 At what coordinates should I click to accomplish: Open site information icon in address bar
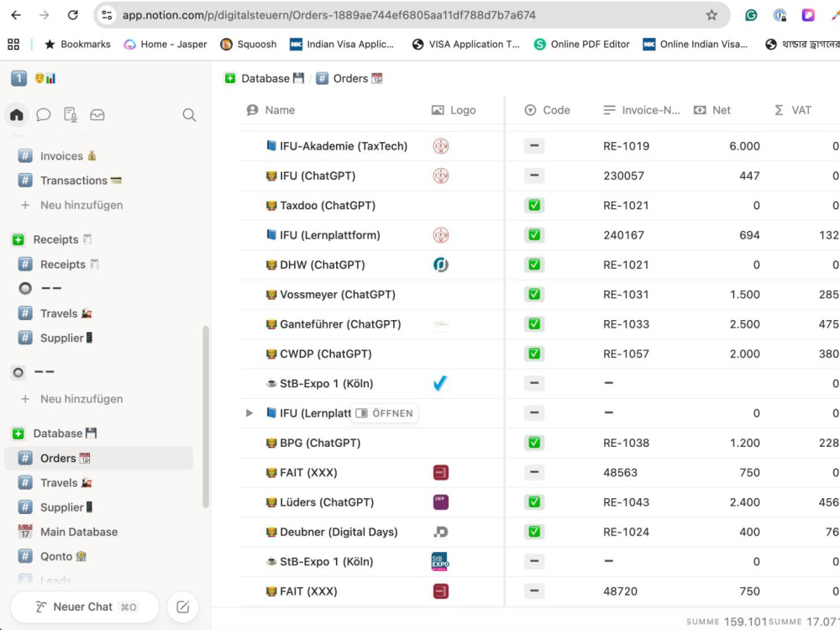click(108, 15)
